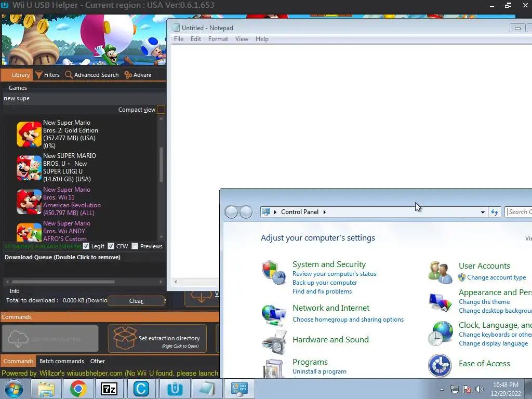Click the download queue horizontal scrollbar thumb

(63, 282)
